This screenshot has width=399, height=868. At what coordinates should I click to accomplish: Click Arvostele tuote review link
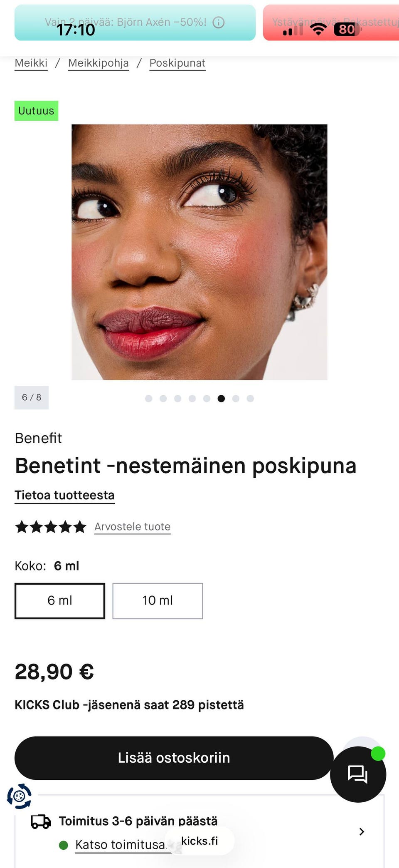(x=133, y=527)
